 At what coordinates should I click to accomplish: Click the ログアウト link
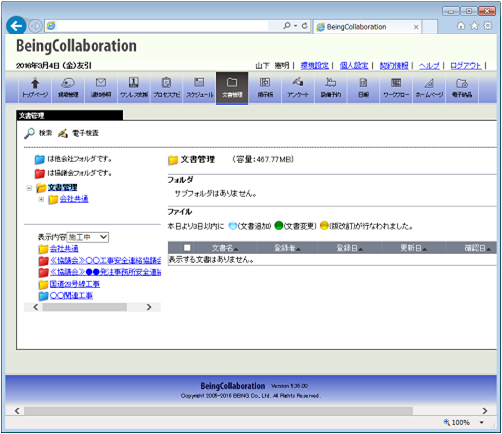466,66
